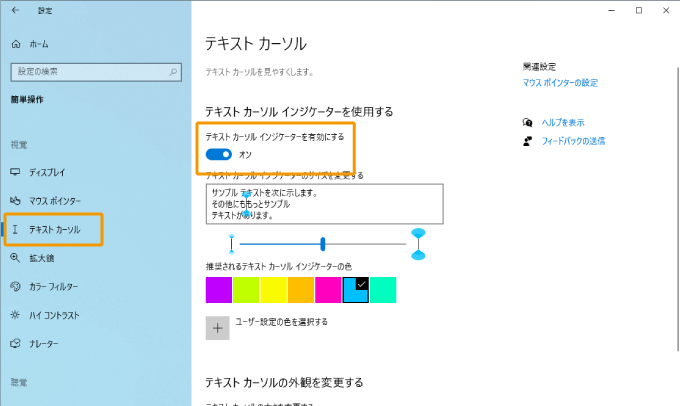The height and width of the screenshot is (406, 680).
Task: Click the 簡単操作 sidebar heading
Action: tap(27, 99)
